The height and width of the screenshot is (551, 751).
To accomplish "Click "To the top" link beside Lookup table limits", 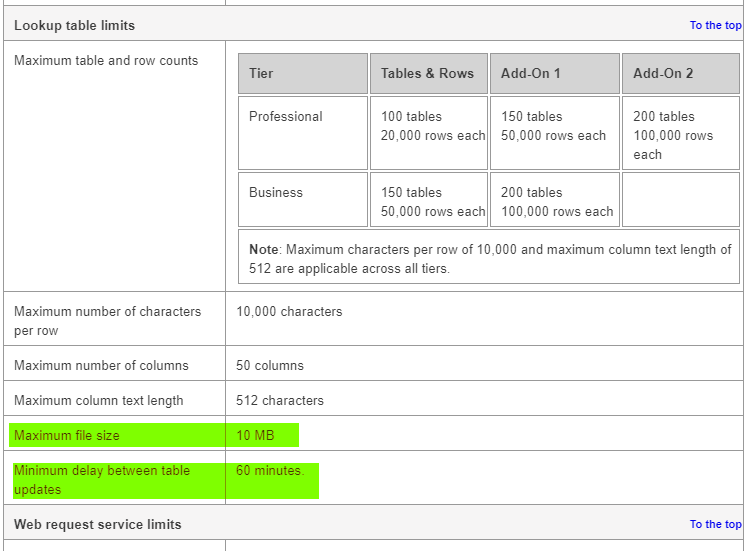I will coord(715,25).
